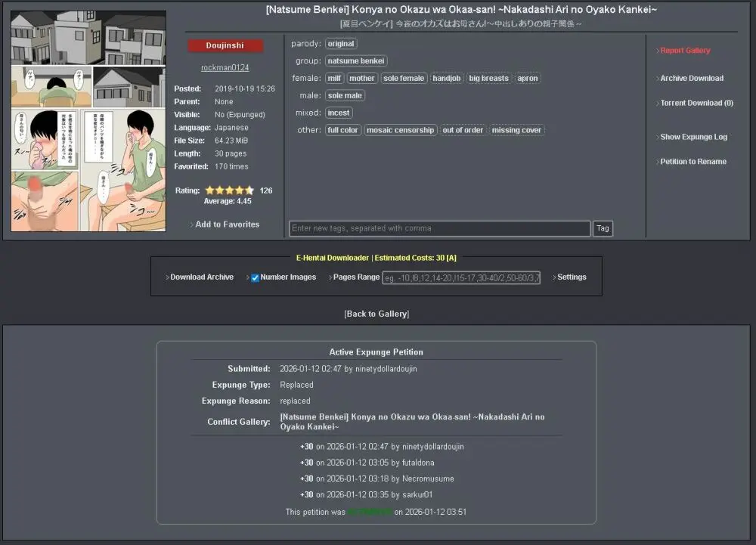Show the Expunge Log
The width and height of the screenshot is (756, 545).
point(693,138)
